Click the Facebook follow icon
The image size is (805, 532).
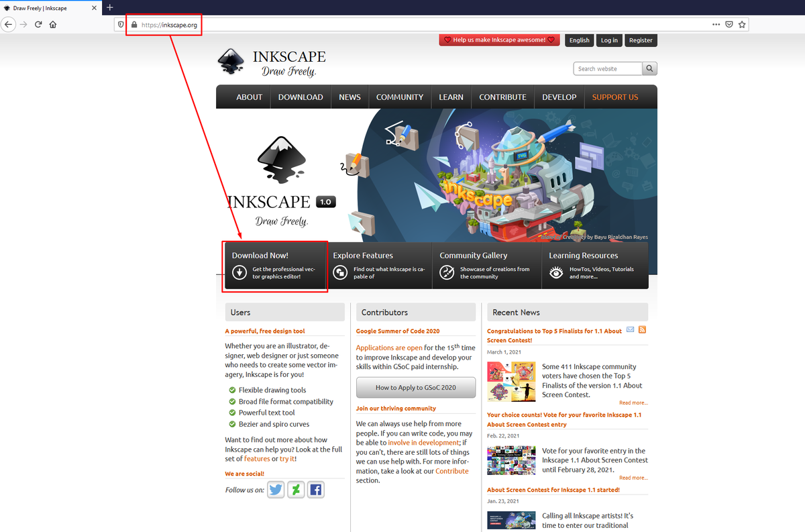point(316,490)
